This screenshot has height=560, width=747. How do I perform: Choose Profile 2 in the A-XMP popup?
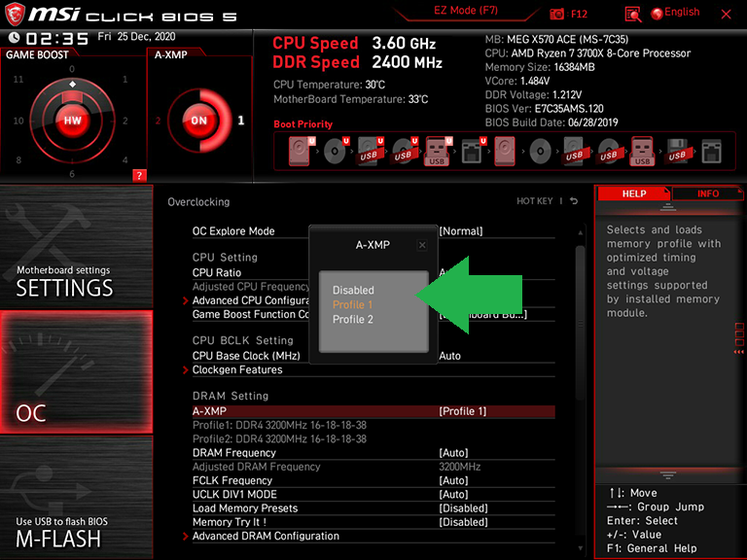(x=352, y=320)
